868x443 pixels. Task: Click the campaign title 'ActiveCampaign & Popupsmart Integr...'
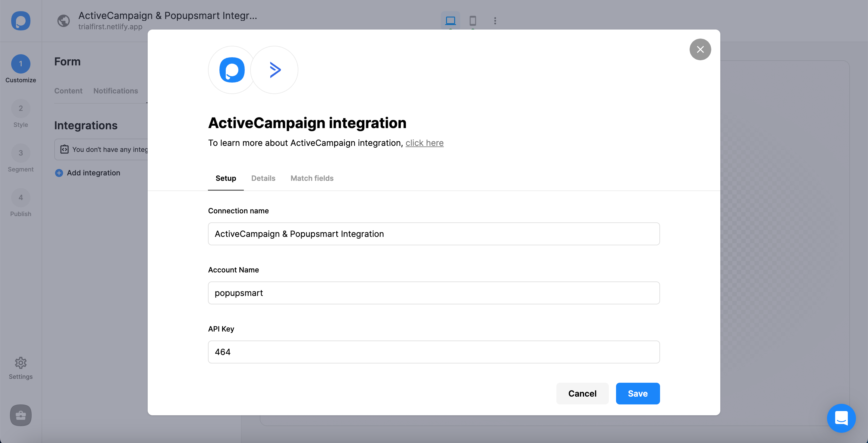point(168,15)
